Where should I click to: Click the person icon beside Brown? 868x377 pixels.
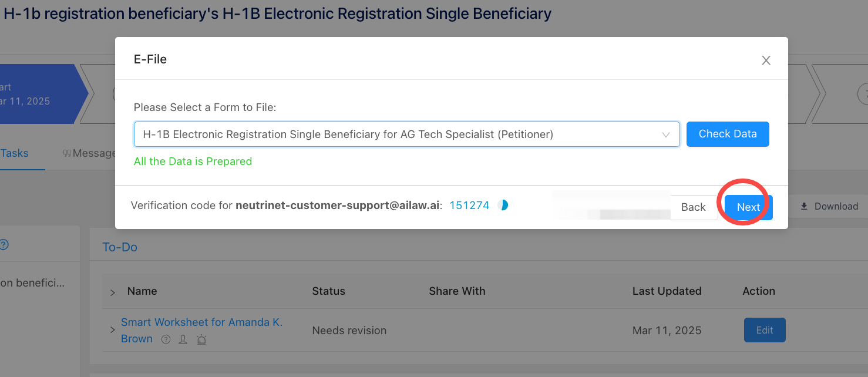pos(183,339)
